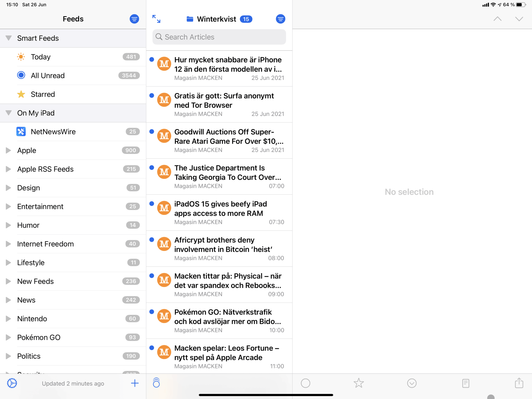The image size is (532, 399).
Task: Expand the Apple folder
Action: tap(8, 150)
